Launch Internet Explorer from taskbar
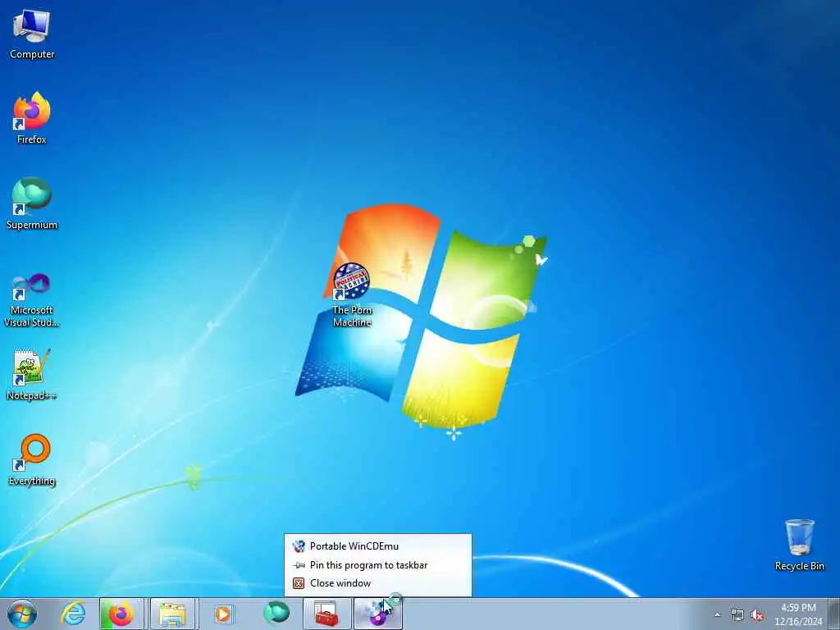The height and width of the screenshot is (630, 840). (73, 614)
